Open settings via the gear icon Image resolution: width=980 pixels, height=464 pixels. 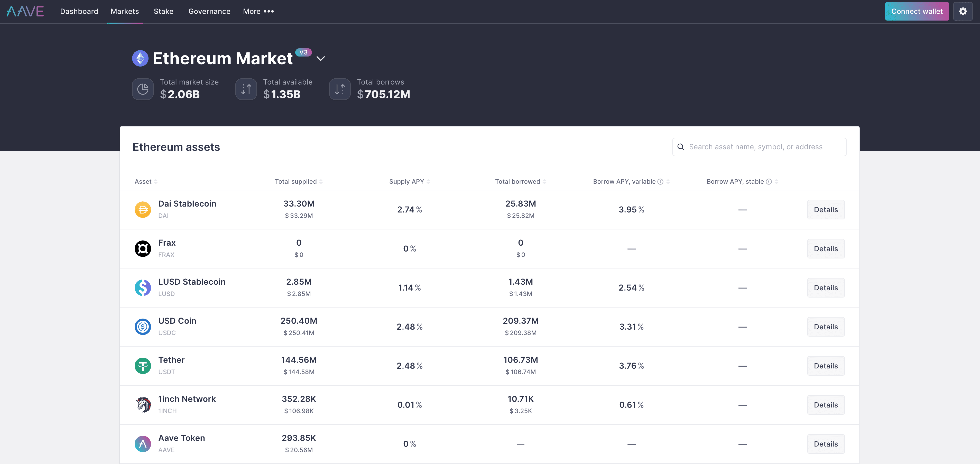point(963,11)
